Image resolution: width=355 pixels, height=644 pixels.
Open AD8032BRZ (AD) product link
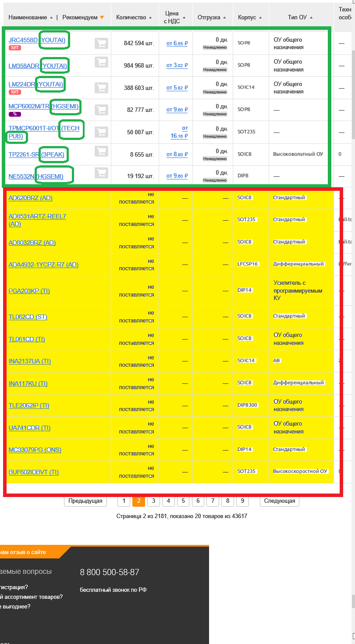pyautogui.click(x=32, y=243)
